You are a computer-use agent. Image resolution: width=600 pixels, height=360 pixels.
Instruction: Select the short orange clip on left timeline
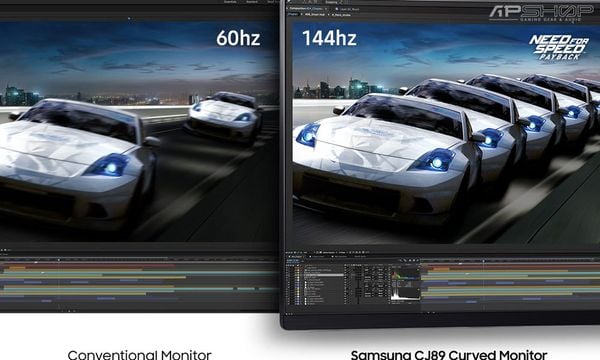(x=18, y=267)
